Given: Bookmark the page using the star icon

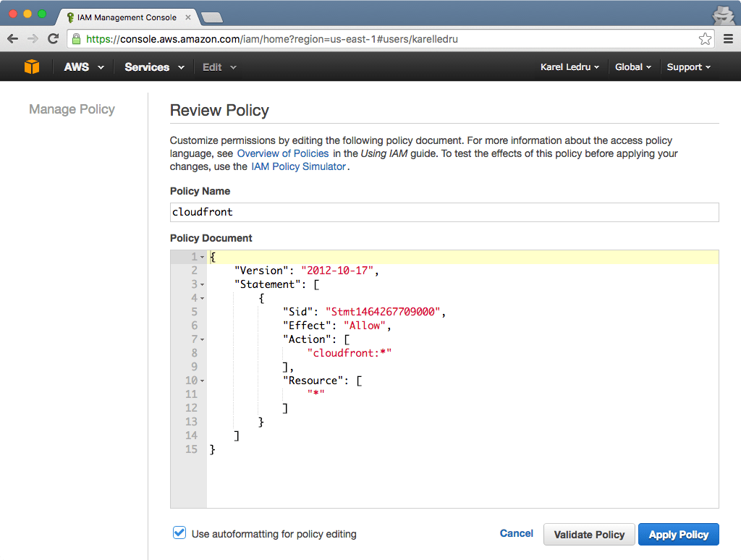Looking at the screenshot, I should click(x=705, y=39).
